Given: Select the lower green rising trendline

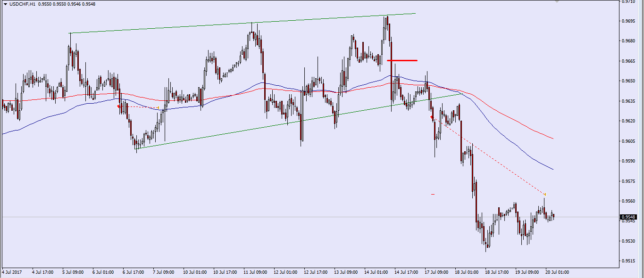Looking at the screenshot, I should (x=298, y=121).
